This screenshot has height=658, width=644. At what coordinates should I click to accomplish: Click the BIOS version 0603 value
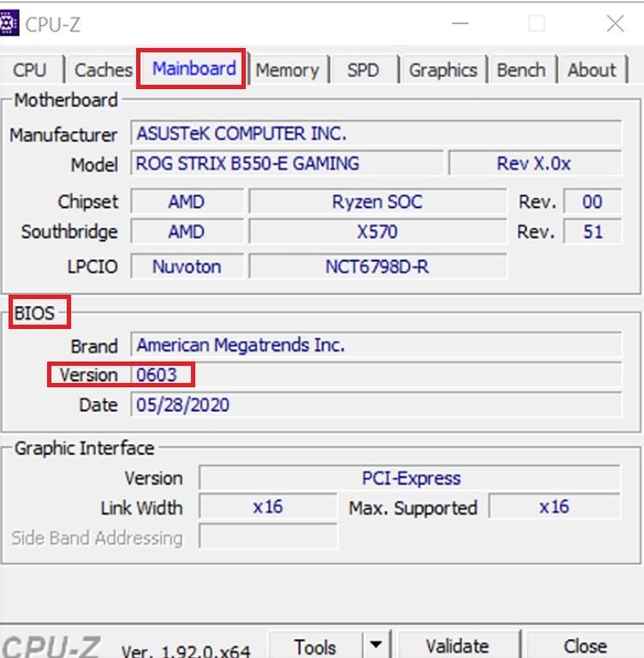click(x=376, y=374)
